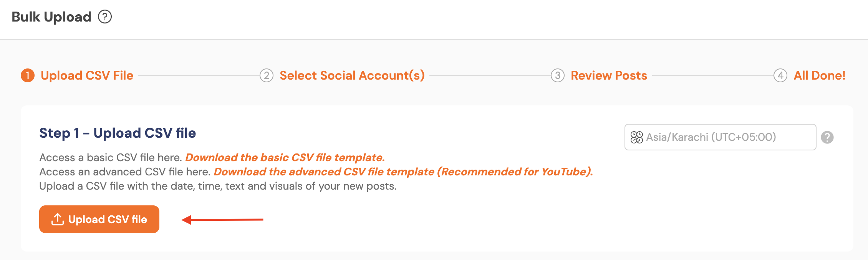Screen dimensions: 868x260
Task: Click the red arrow pointing at upload button
Action: [x=223, y=220]
